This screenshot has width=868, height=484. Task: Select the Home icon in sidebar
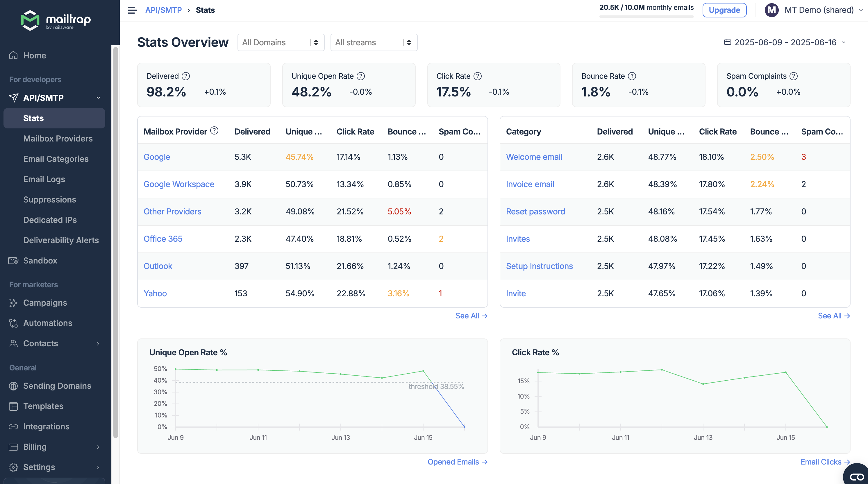[x=13, y=55]
